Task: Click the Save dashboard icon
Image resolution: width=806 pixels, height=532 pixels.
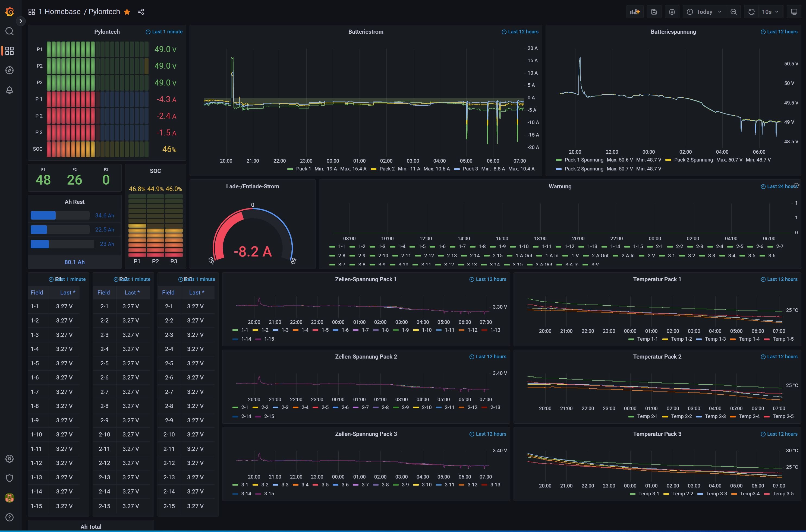Action: pyautogui.click(x=654, y=12)
